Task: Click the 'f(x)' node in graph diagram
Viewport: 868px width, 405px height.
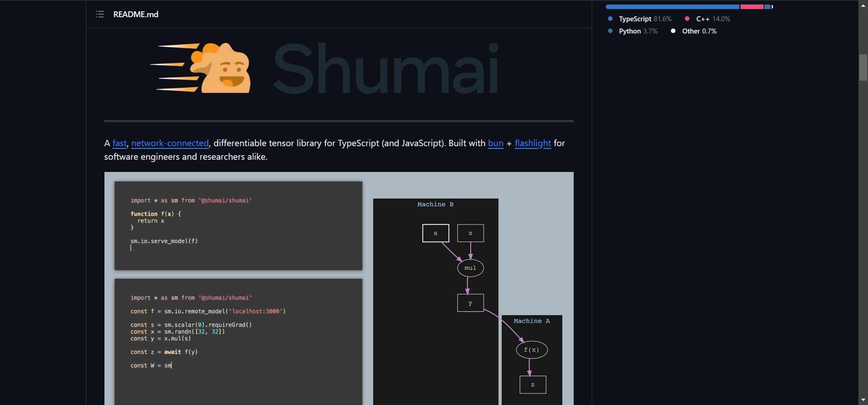Action: tap(532, 350)
